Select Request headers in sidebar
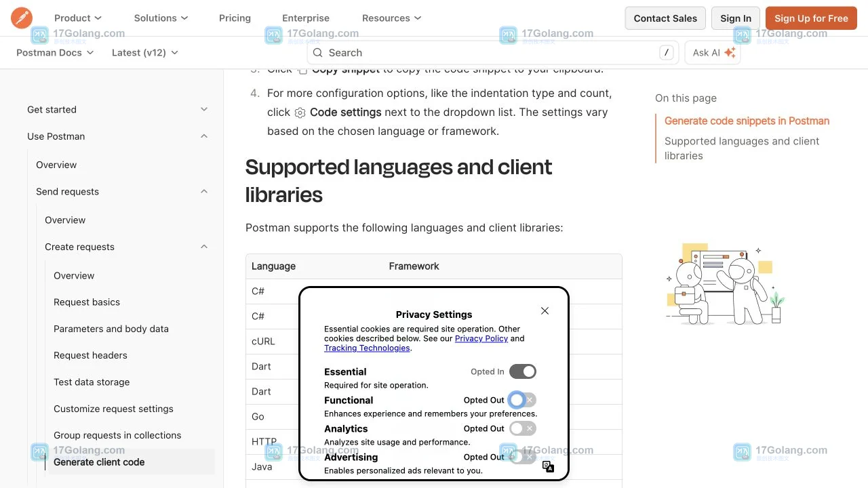The image size is (868, 488). 90,355
